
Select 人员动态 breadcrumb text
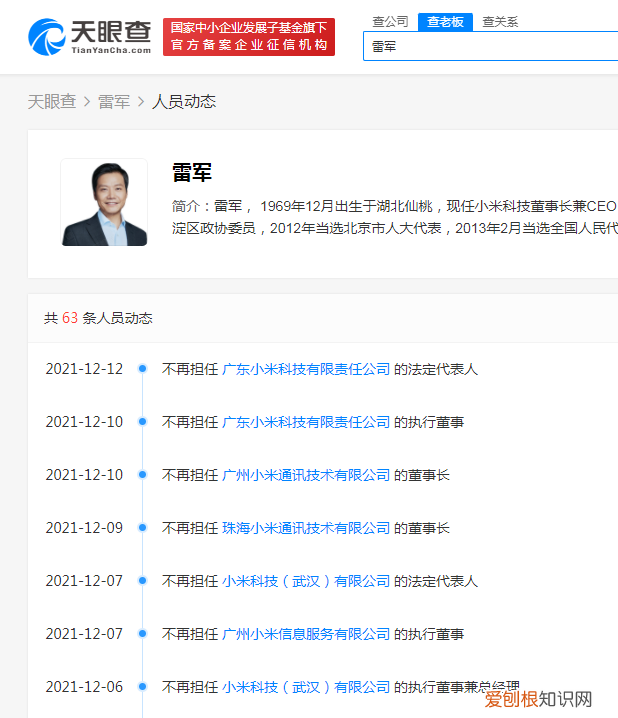(184, 102)
